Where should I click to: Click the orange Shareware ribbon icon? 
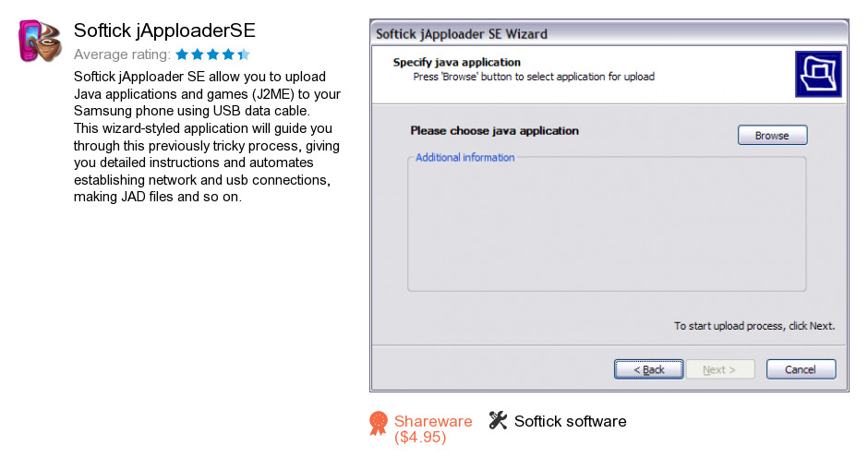click(x=379, y=424)
